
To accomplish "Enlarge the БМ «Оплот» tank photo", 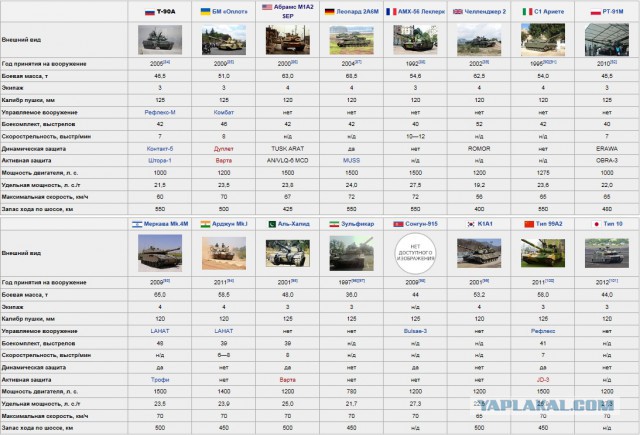I will point(224,40).
